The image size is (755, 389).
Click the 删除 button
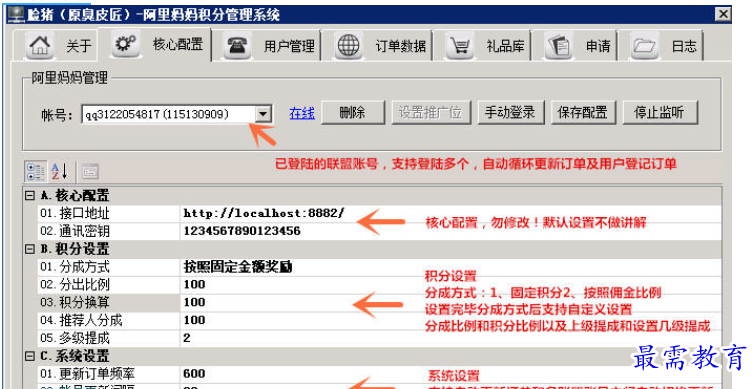[x=353, y=113]
